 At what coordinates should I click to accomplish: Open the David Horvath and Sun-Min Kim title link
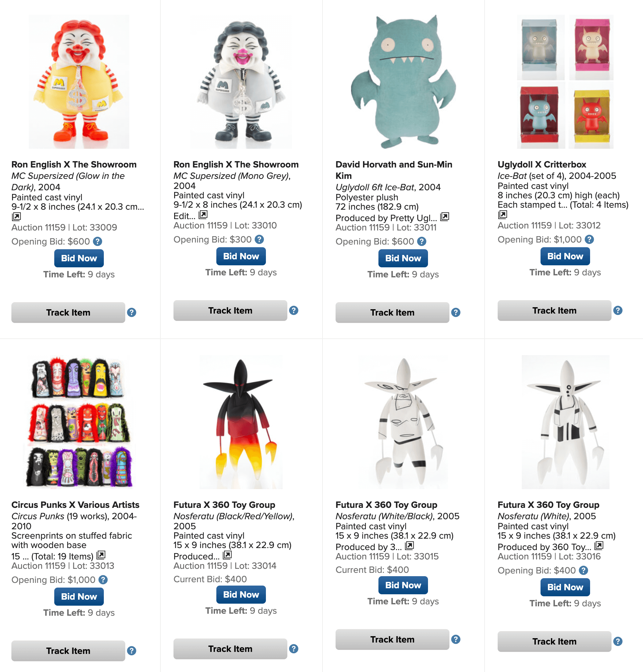coord(394,170)
